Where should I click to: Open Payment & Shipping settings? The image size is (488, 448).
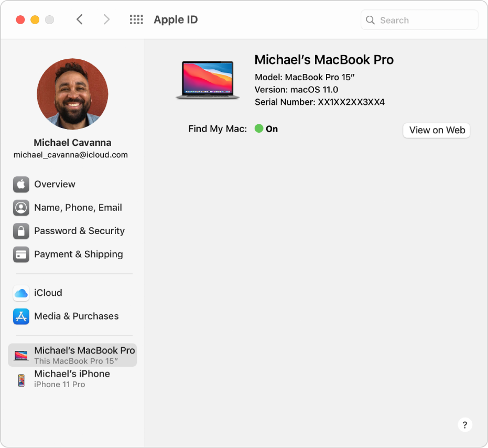tap(79, 254)
